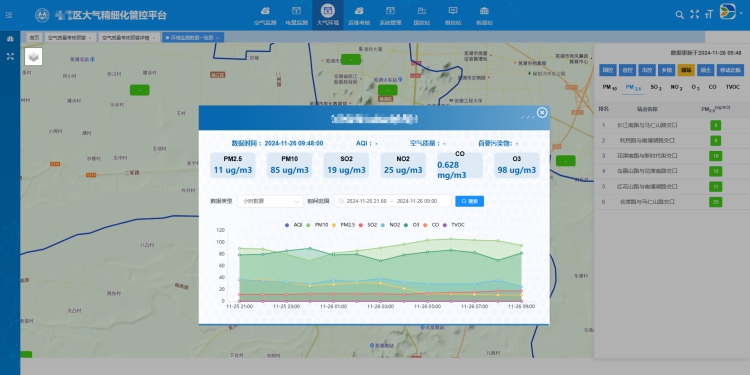The height and width of the screenshot is (375, 750).
Task: Click the CO 0.628 mg/m3 card
Action: coord(460,165)
